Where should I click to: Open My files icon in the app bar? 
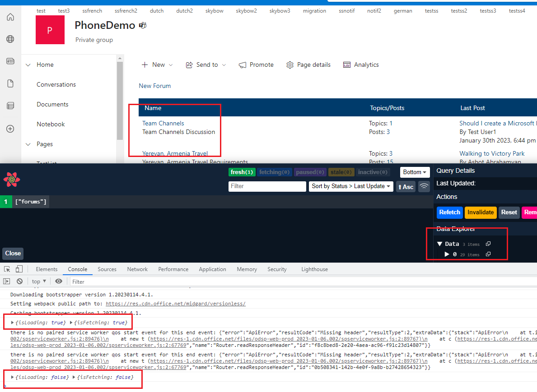(10, 83)
